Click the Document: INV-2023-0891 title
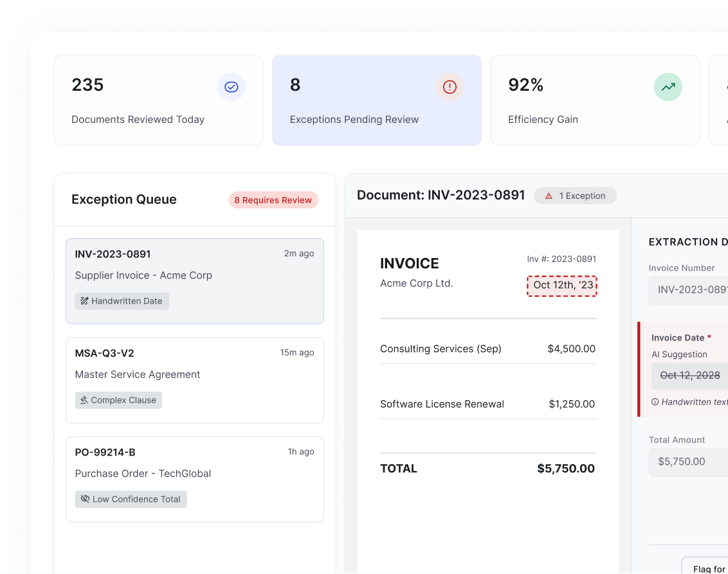728x574 pixels. pos(441,195)
